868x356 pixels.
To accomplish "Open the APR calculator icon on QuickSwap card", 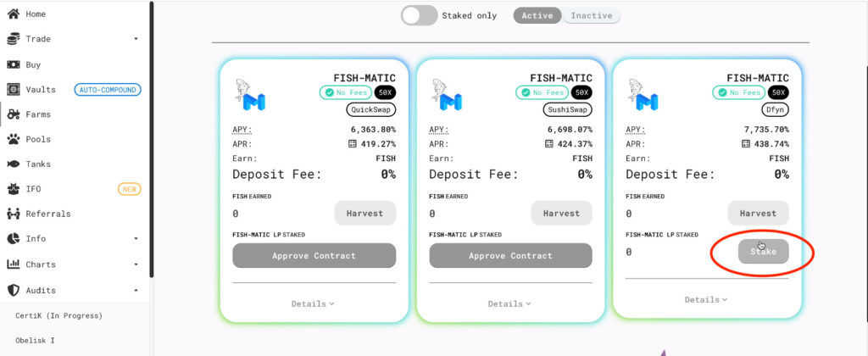I will click(x=353, y=144).
